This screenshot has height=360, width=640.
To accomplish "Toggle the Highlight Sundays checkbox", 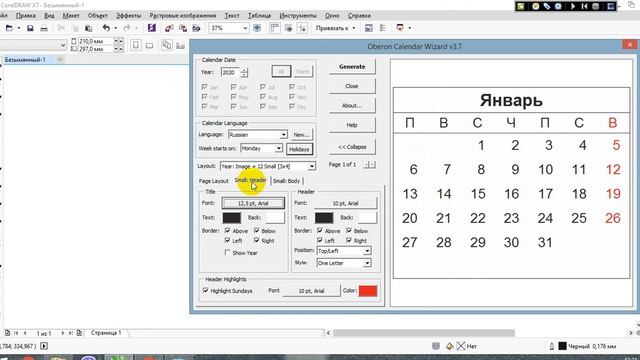I will (206, 291).
